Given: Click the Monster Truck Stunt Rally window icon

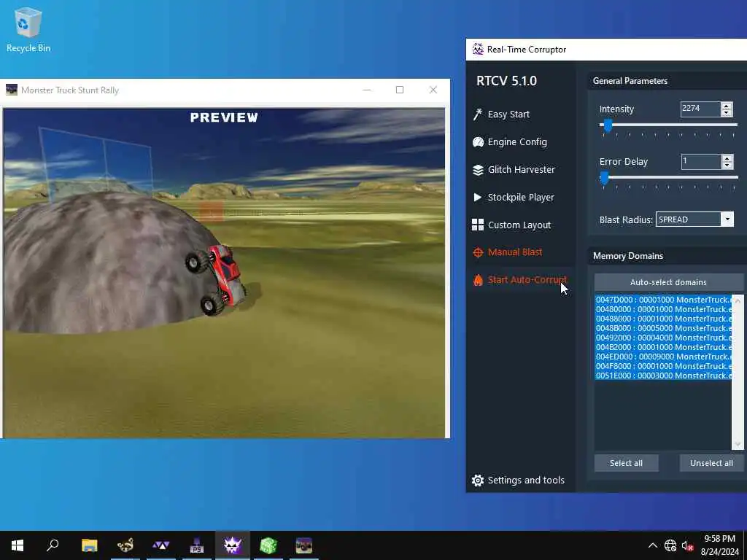Looking at the screenshot, I should pyautogui.click(x=12, y=90).
